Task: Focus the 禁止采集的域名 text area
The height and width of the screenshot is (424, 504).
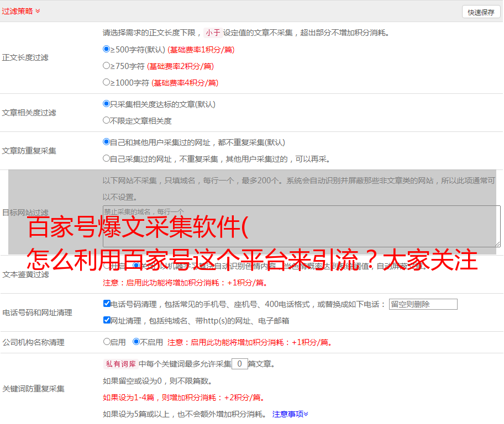Action: [x=302, y=226]
